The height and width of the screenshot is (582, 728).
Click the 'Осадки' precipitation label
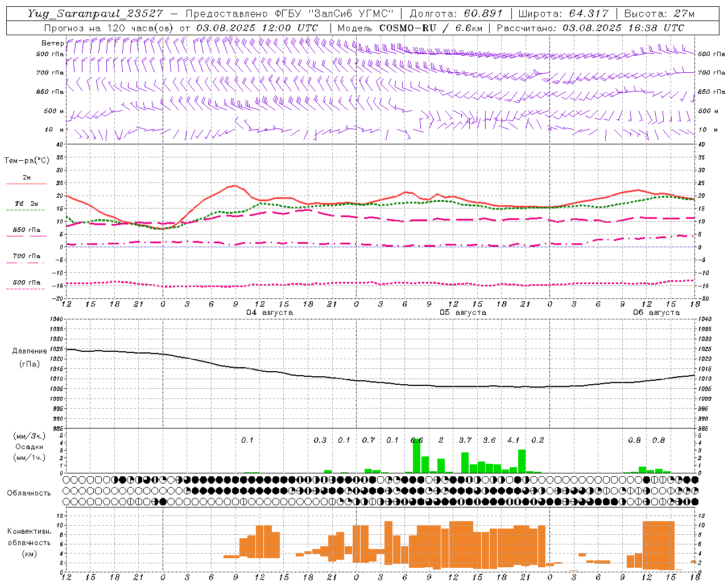point(30,447)
